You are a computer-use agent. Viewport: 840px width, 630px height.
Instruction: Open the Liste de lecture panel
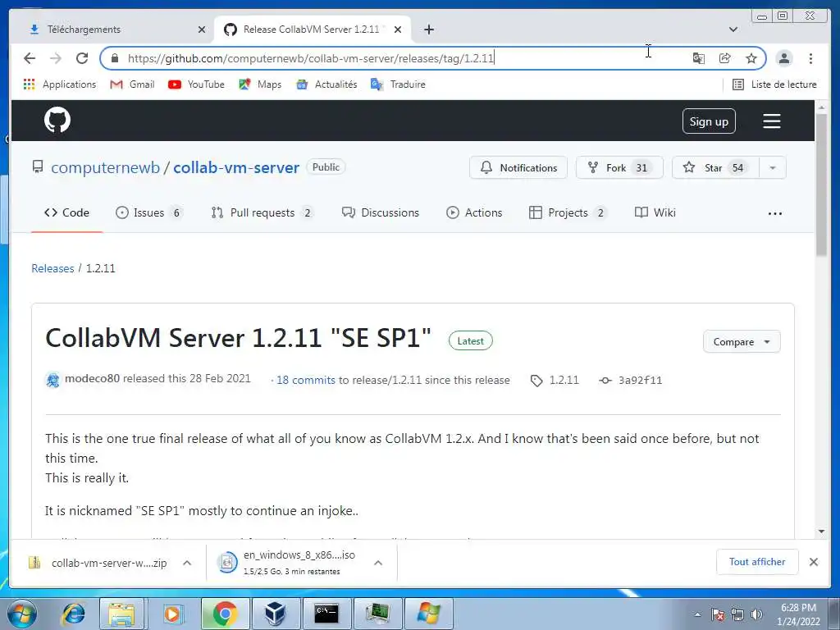[x=774, y=84]
